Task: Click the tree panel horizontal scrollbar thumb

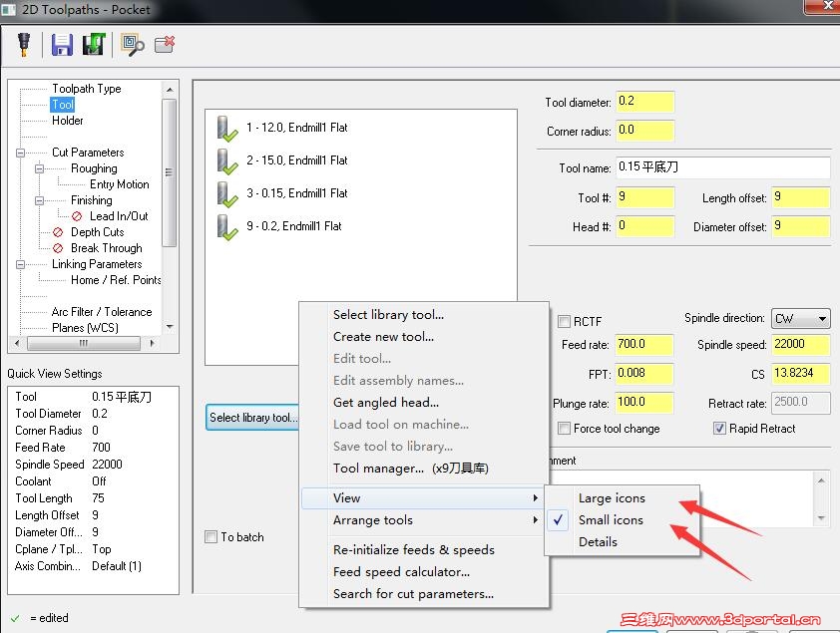Action: (84, 343)
